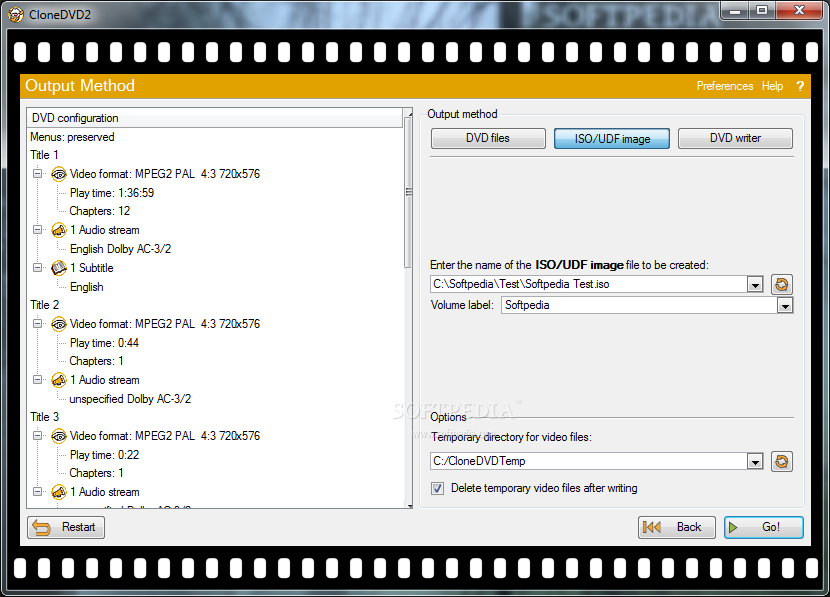Select unspecified Dolby AC-3/2 row under Title 2
Screen dimensions: 830x597
(130, 399)
